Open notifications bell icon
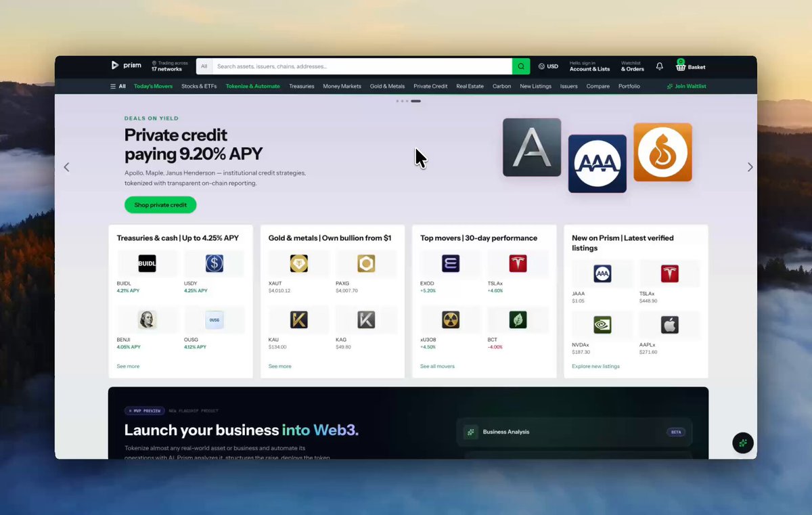The height and width of the screenshot is (515, 812). [660, 66]
